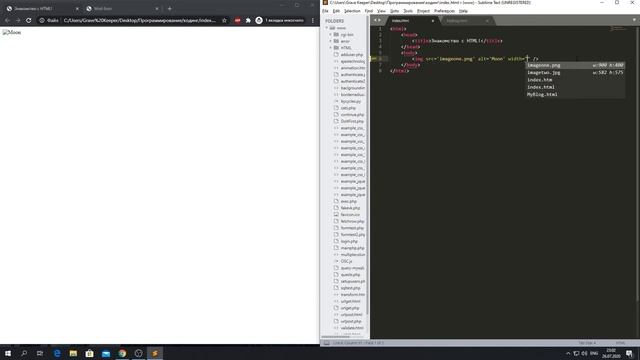
Task: Open the Find menu
Action: 369,11
